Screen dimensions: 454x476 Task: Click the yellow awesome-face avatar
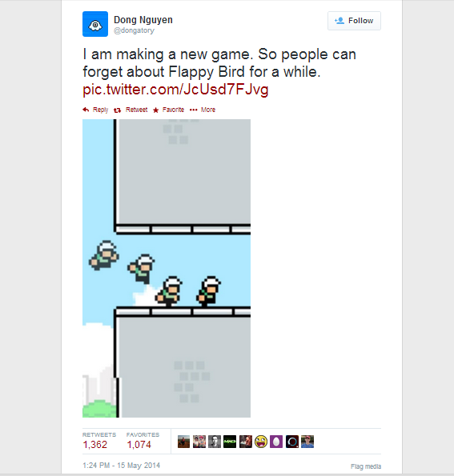261,442
